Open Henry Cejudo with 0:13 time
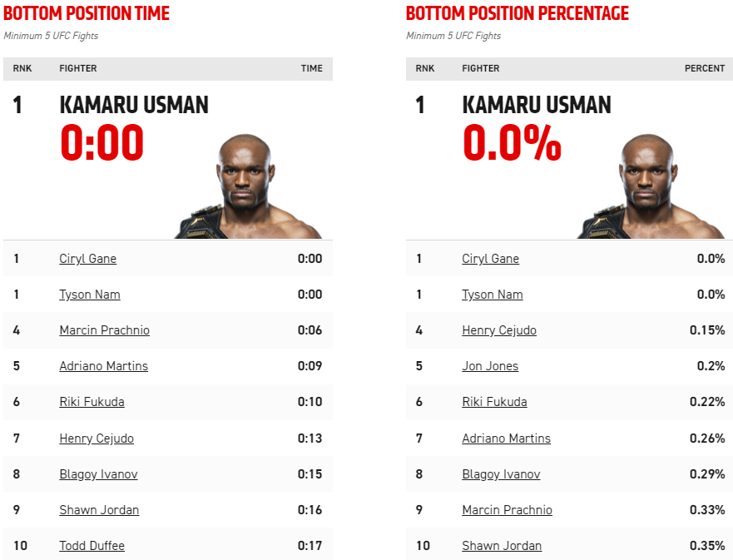 coord(97,439)
